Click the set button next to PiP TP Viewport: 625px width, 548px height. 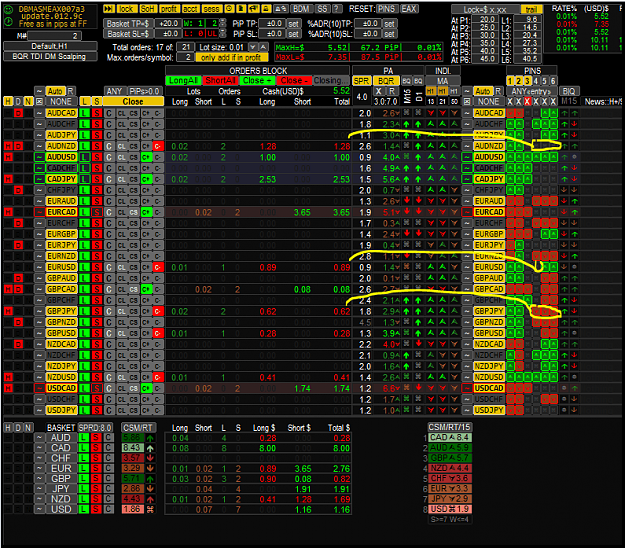293,24
